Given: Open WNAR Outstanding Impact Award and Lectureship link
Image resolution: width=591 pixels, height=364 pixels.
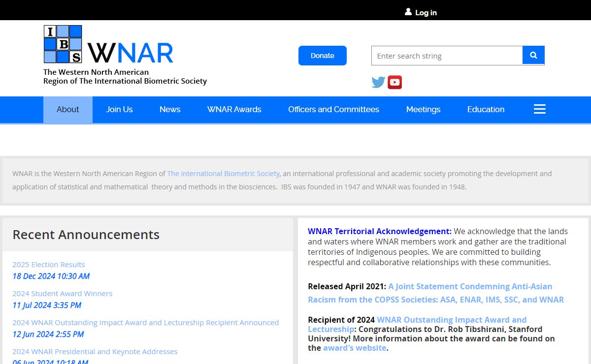Looking at the screenshot, I should point(417,325).
